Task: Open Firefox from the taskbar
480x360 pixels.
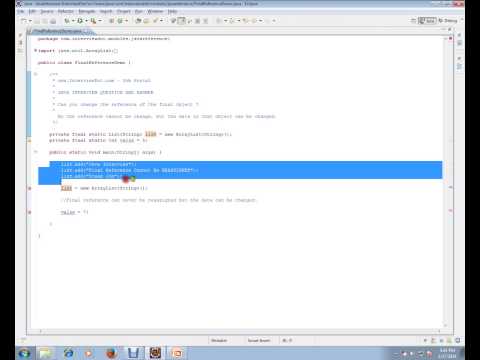Action: [112, 353]
